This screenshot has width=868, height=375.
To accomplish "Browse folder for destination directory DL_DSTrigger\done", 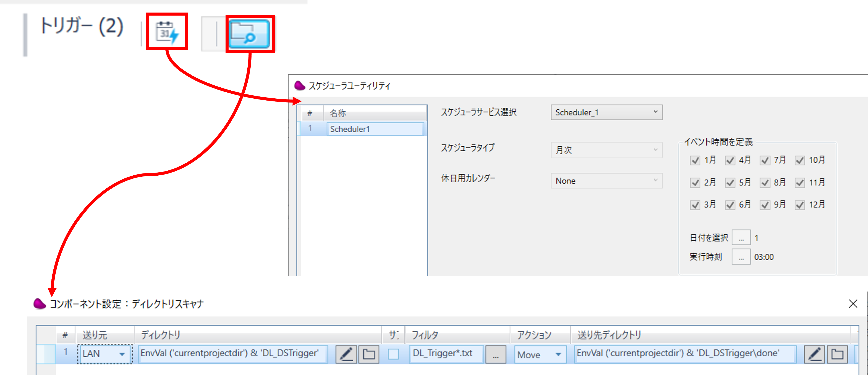I will pyautogui.click(x=837, y=354).
